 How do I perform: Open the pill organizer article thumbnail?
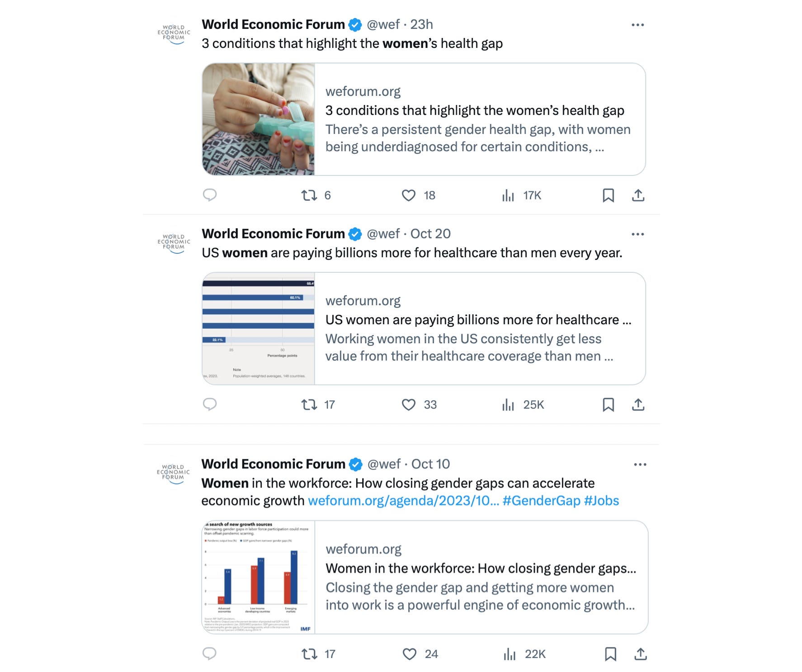click(x=259, y=119)
